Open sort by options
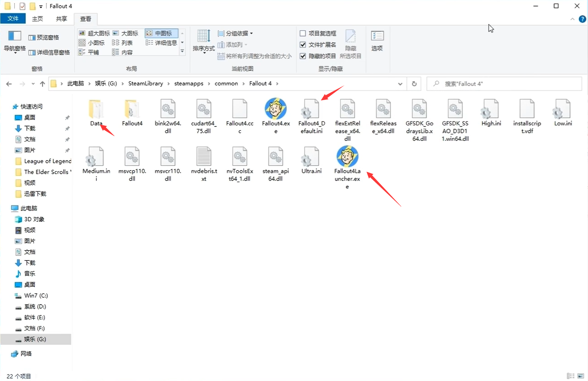 click(x=203, y=42)
